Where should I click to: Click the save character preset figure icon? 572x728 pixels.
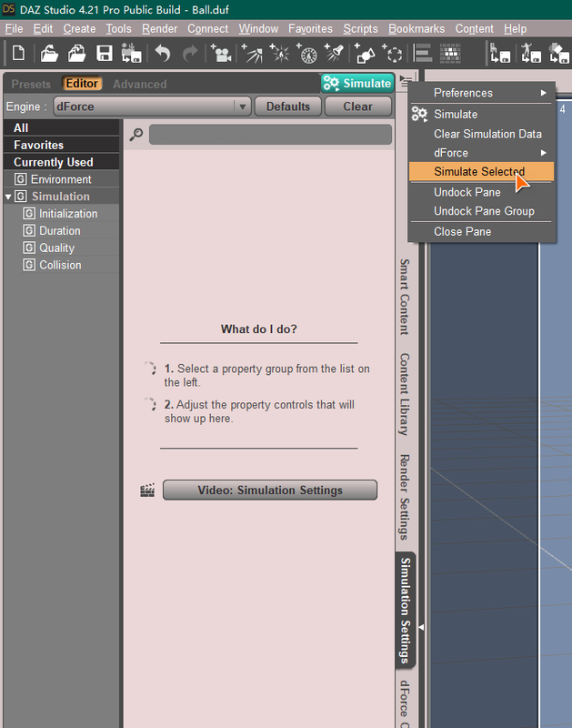coord(531,53)
